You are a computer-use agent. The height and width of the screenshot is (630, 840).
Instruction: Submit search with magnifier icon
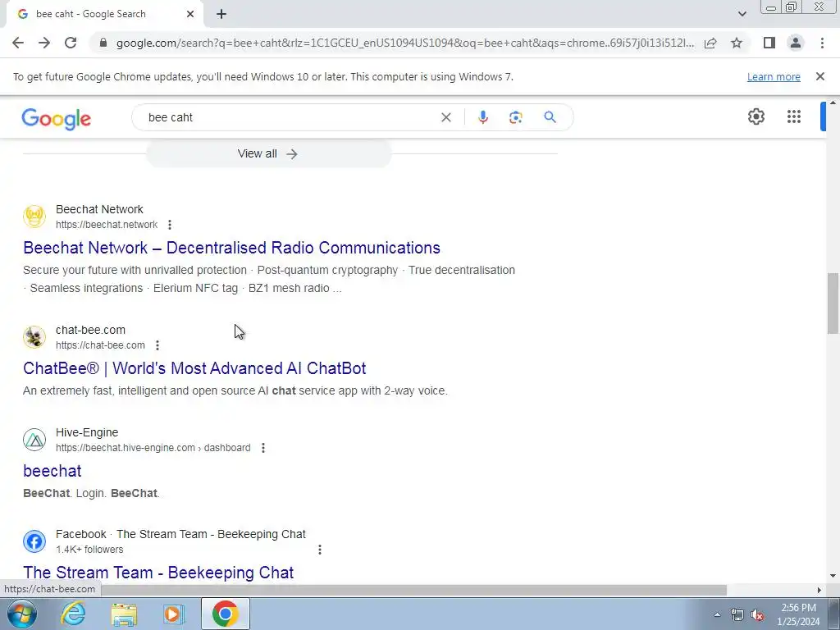[x=550, y=117]
